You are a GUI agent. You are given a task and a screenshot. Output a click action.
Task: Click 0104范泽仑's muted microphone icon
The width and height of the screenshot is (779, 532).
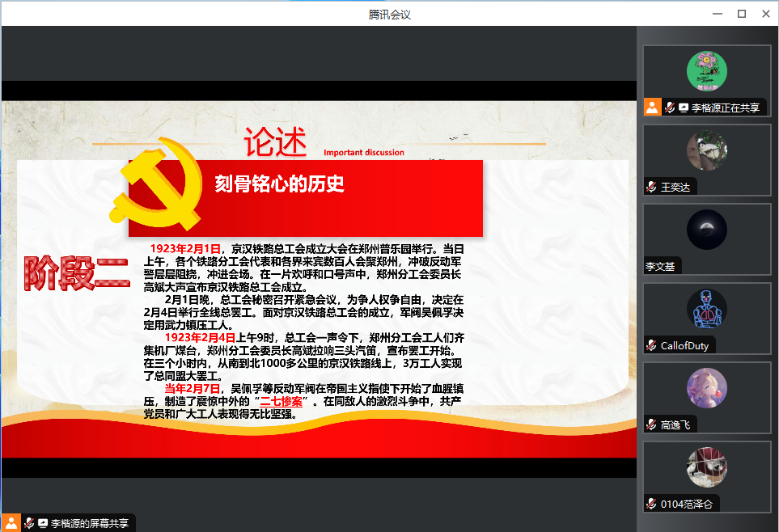tap(651, 504)
